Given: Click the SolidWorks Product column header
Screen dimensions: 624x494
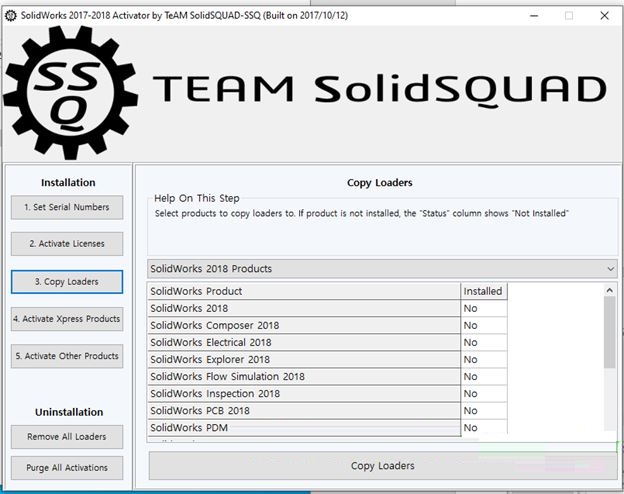Looking at the screenshot, I should click(304, 291).
